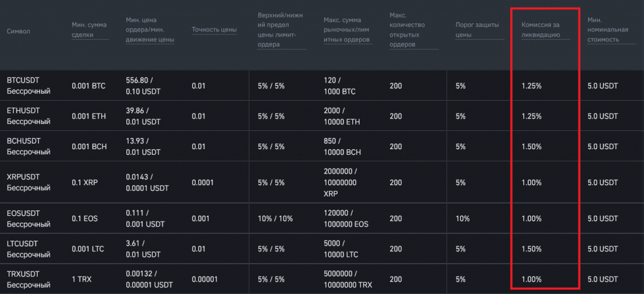Click the Символ column header
The height and width of the screenshot is (294, 644).
click(x=18, y=31)
